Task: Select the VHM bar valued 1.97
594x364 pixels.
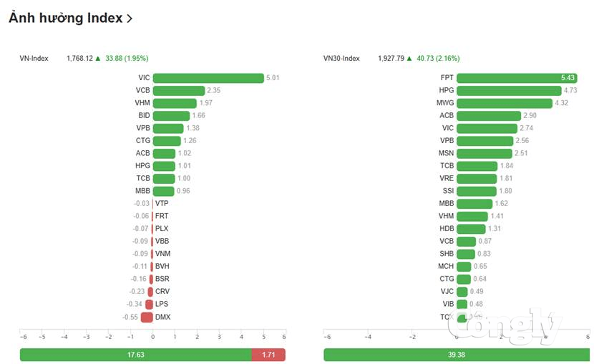Action: 175,103
